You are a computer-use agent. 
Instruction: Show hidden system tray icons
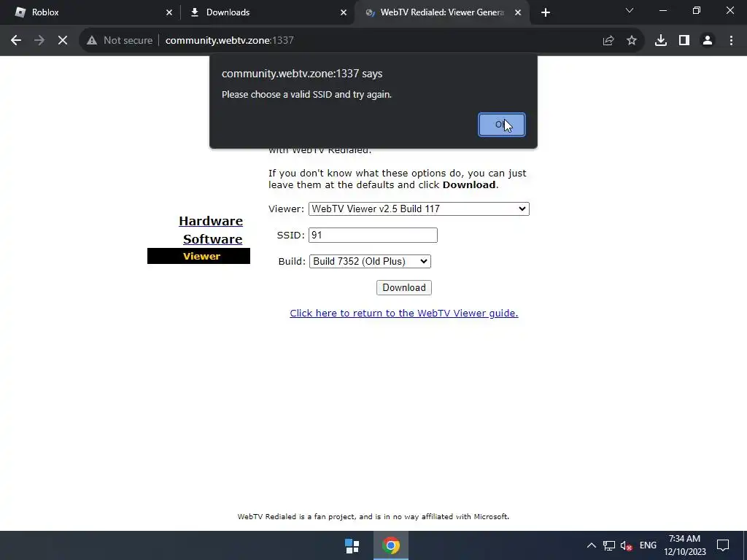[591, 545]
